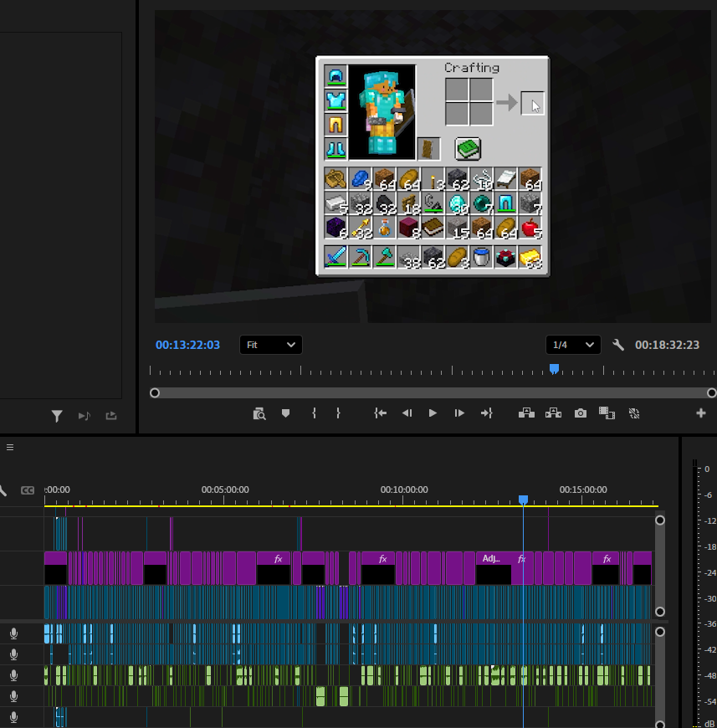Screen dimensions: 717x728
Task: Click the 0 dB label on the audio meter
Action: (707, 469)
